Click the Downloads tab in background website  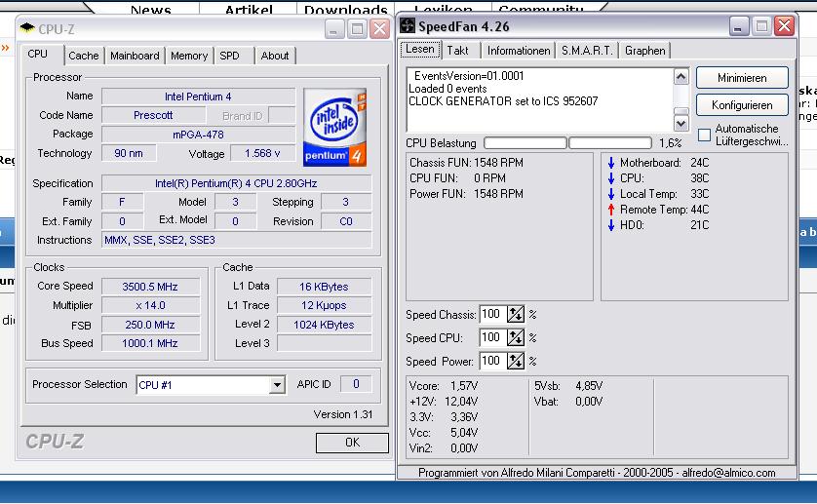click(x=346, y=9)
